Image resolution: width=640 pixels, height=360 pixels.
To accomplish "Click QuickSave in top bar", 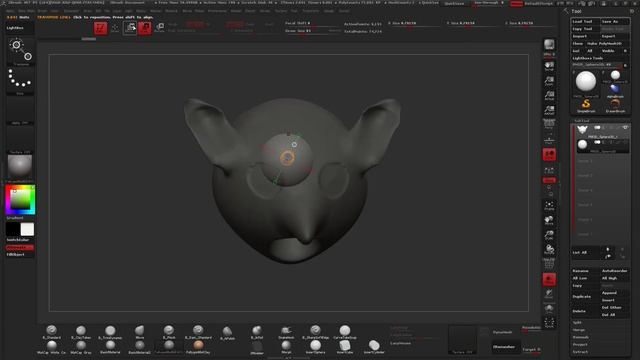I will pos(454,3).
